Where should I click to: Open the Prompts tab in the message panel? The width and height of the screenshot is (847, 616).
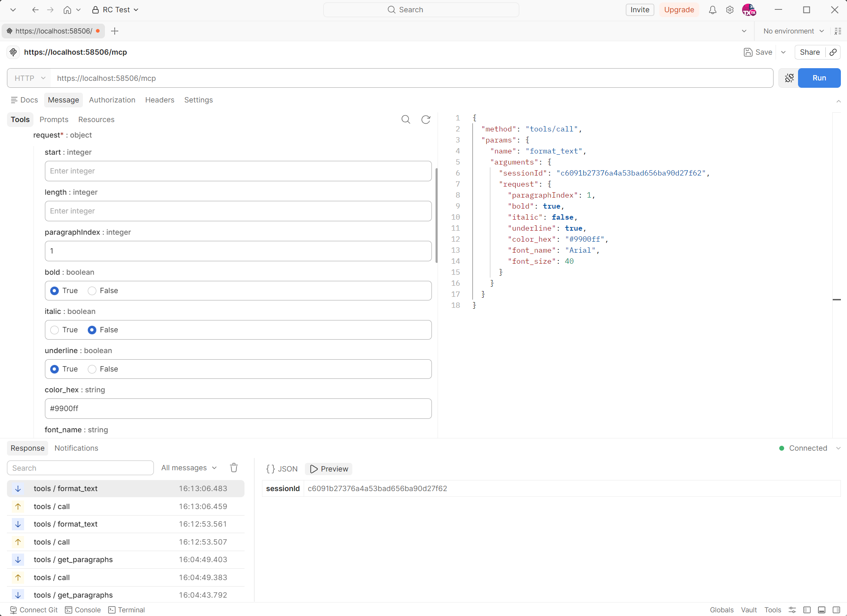click(x=53, y=119)
